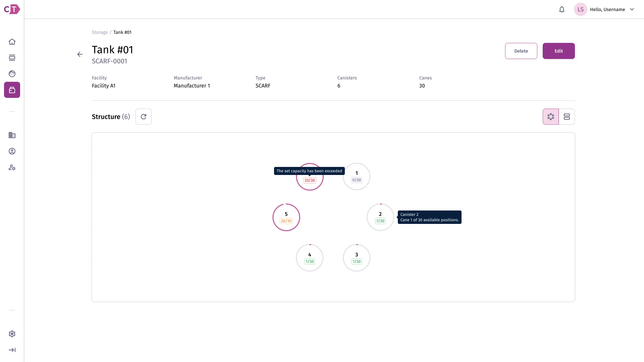Click 'Manufacturer 1' value
Viewport: 644px width, 362px height.
(192, 86)
